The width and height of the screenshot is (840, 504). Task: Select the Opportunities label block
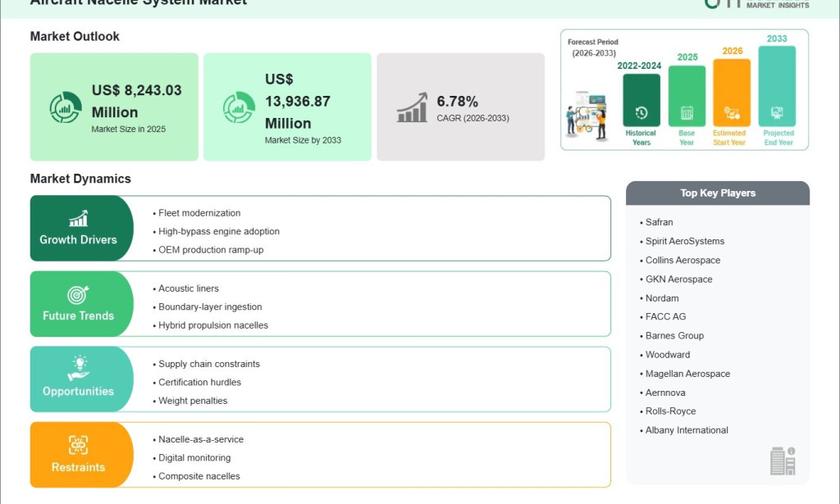(81, 379)
